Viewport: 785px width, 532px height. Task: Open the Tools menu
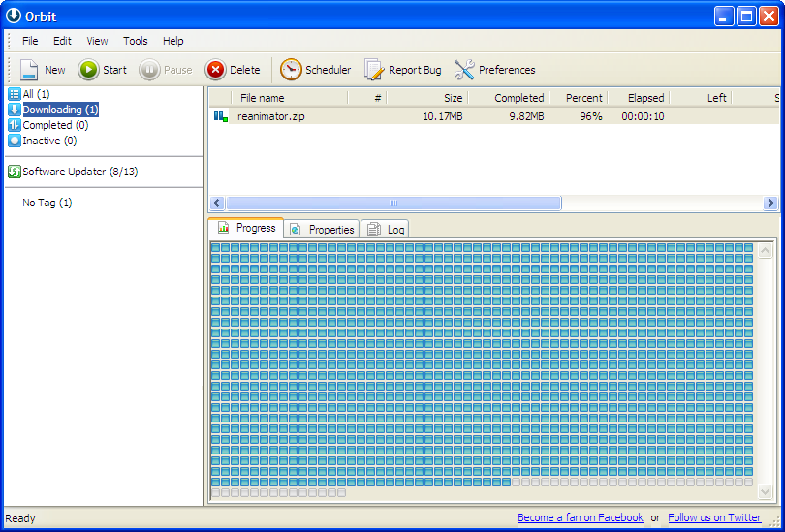click(136, 41)
